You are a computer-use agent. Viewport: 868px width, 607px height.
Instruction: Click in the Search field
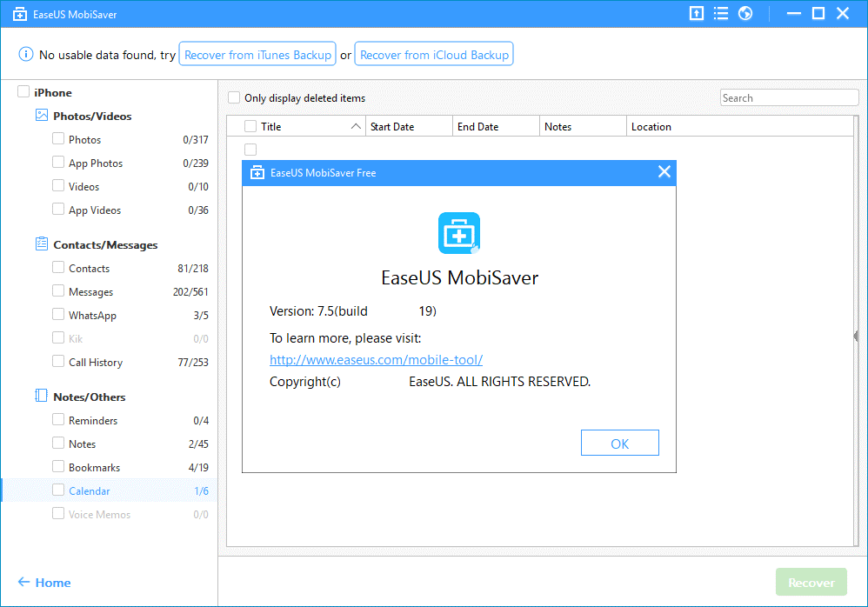pos(790,97)
